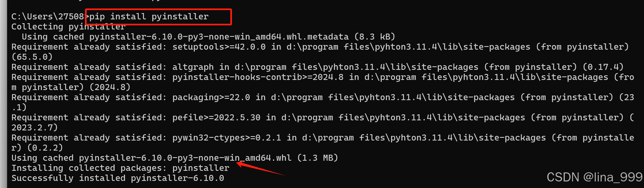Image resolution: width=644 pixels, height=188 pixels.
Task: Click the (65.5.0) version text
Action: (32, 57)
